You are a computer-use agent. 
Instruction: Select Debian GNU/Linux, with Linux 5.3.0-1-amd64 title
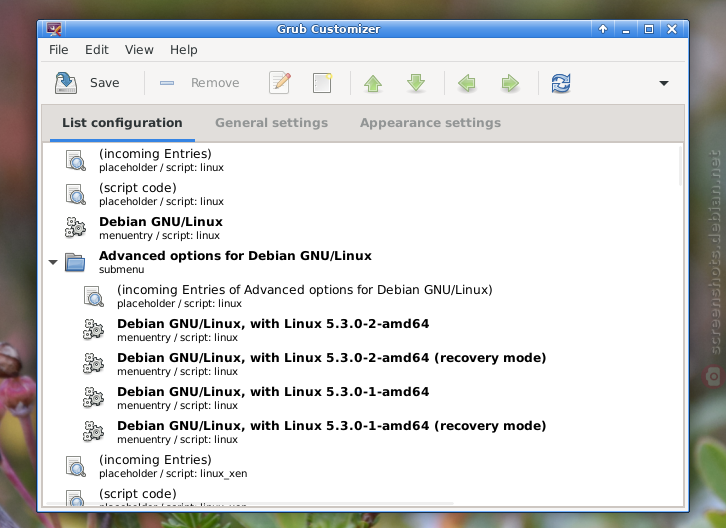(273, 392)
